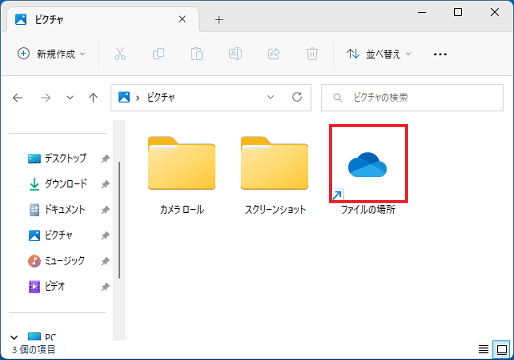Go up one folder level
Image resolution: width=514 pixels, height=360 pixels.
pos(93,98)
